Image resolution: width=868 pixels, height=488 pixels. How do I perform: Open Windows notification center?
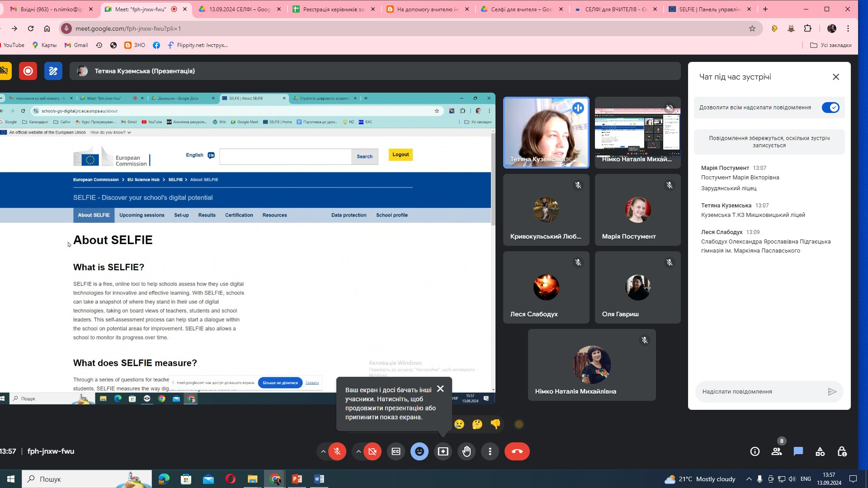(x=853, y=479)
